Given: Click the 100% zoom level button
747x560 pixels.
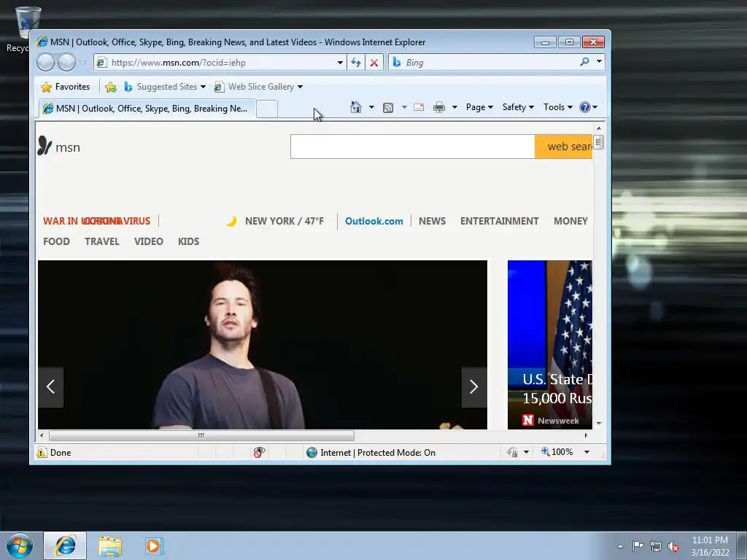Looking at the screenshot, I should click(557, 452).
